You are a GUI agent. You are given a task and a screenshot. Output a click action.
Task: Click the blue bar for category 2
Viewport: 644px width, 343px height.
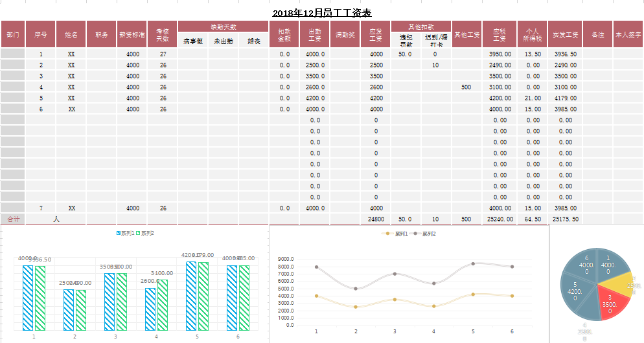coord(69,310)
